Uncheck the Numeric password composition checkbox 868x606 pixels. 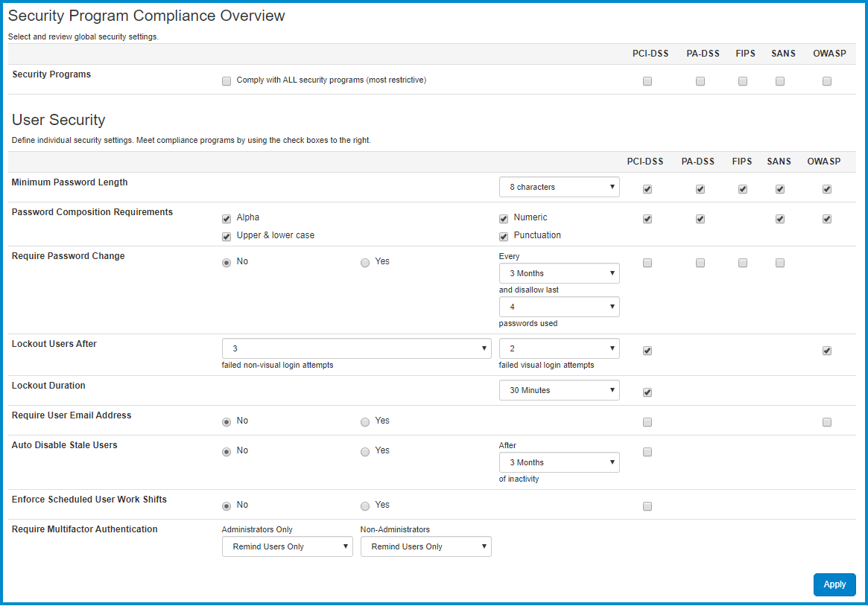[504, 219]
